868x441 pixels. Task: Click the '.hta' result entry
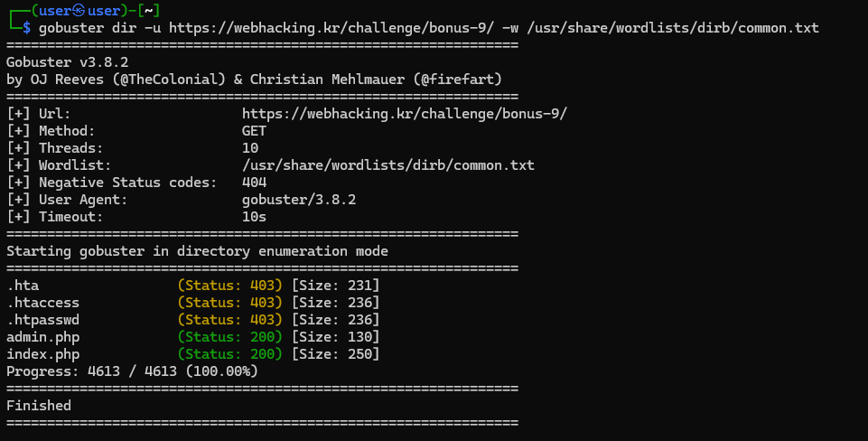23,286
